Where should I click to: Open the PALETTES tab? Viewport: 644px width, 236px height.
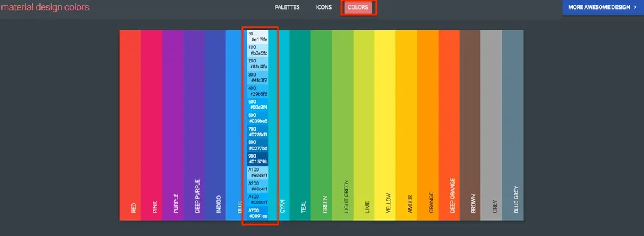[x=287, y=7]
